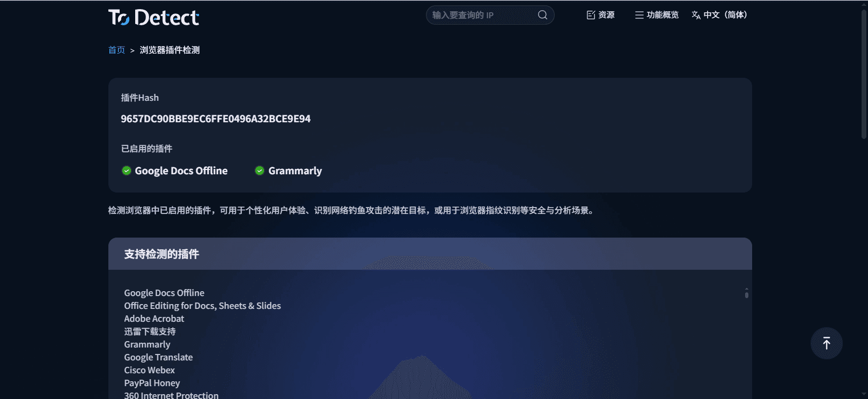Click 迅雷下载支持 in the list
The image size is (868, 399).
click(150, 331)
